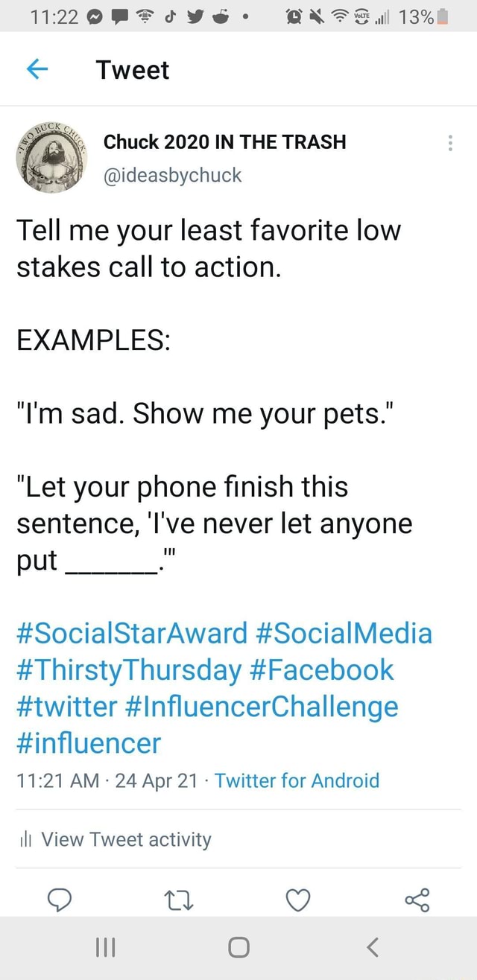Open the reply composer on this tweet

point(60,900)
